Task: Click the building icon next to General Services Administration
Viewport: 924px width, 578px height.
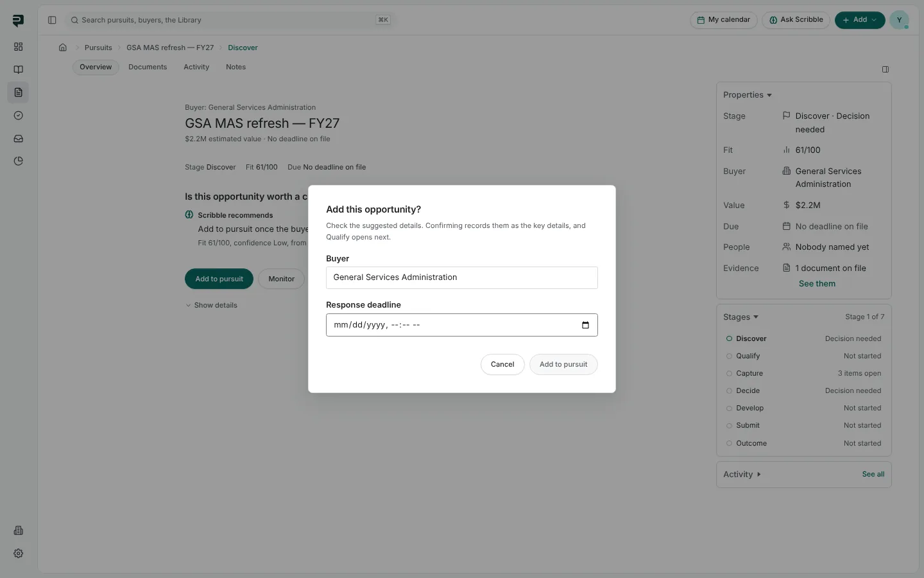Action: [786, 171]
